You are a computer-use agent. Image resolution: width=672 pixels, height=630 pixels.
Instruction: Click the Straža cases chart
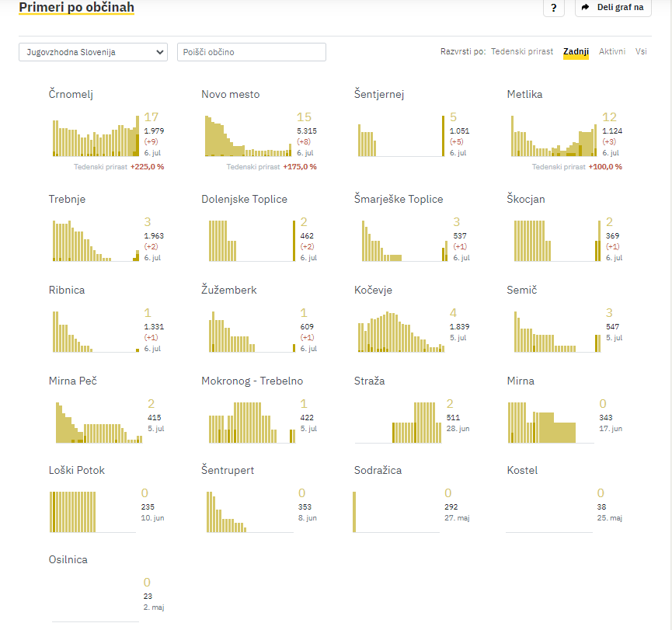(398, 423)
